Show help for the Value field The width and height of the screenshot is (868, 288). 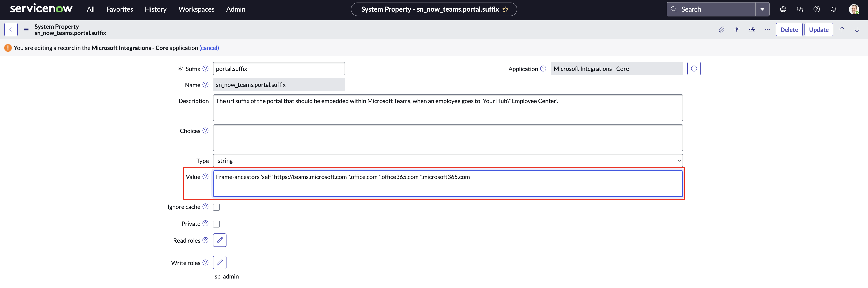[205, 176]
